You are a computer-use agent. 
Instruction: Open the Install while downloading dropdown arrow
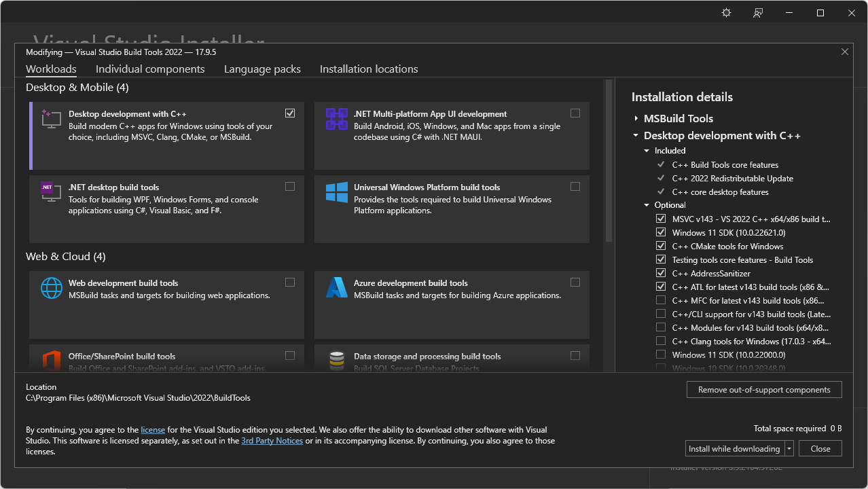[789, 449]
